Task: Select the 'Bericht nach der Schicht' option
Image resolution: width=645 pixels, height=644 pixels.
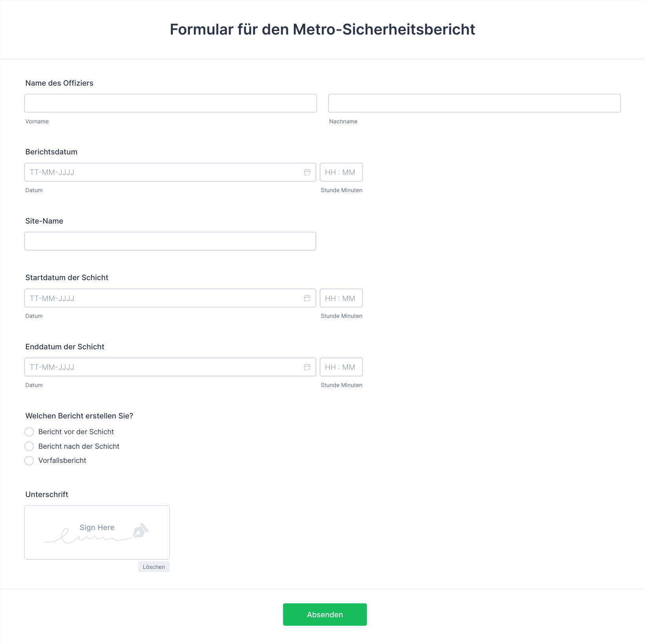Action: [29, 446]
